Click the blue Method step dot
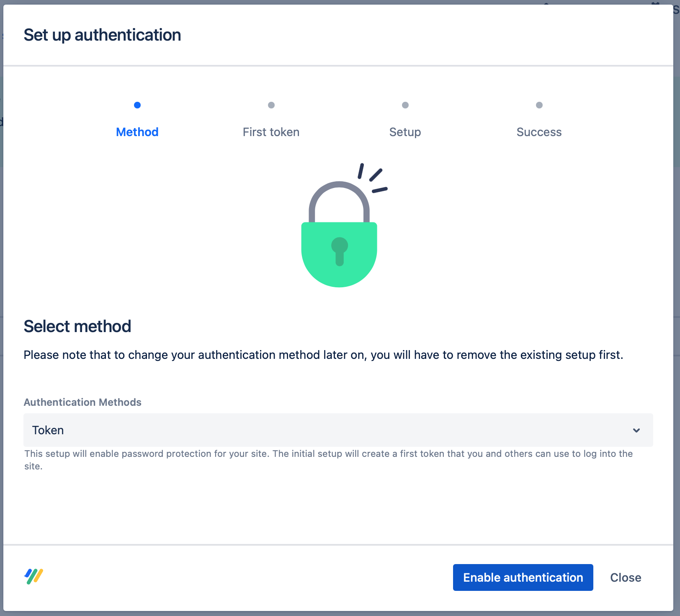Screen dimensions: 680x616 point(137,105)
